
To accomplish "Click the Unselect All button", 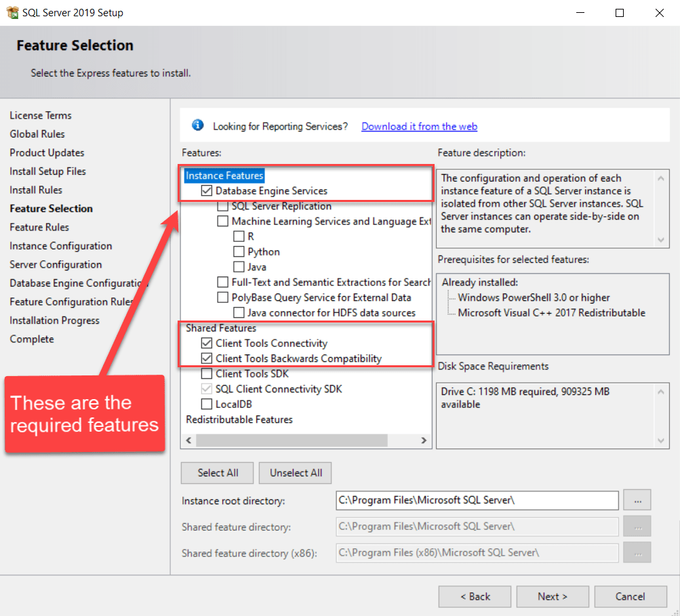I will click(x=295, y=472).
